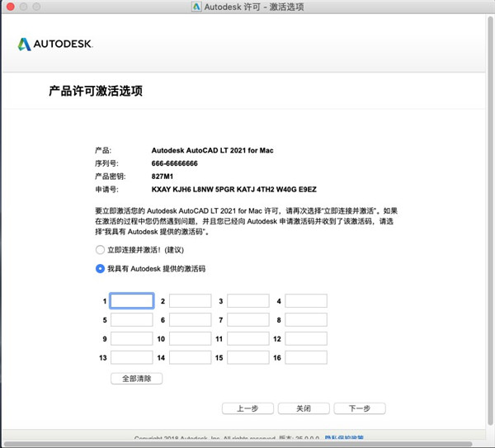Click the Autodesk logo icon

tap(24, 45)
